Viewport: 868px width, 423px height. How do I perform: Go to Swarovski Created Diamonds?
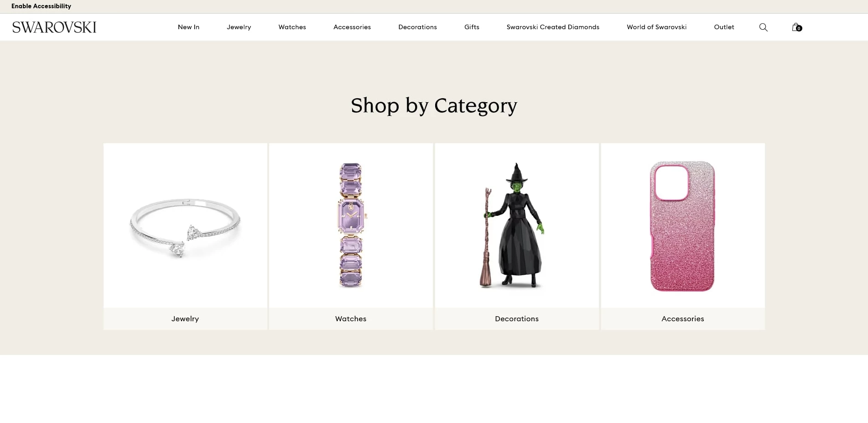[553, 27]
